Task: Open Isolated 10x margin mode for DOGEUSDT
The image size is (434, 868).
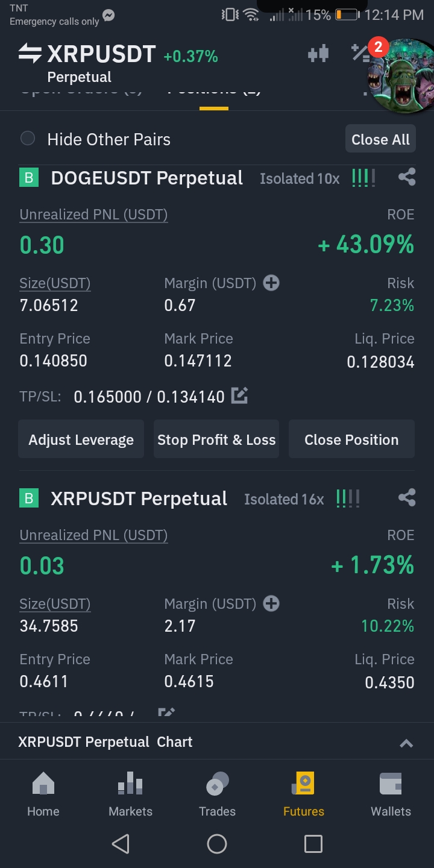Action: tap(300, 178)
